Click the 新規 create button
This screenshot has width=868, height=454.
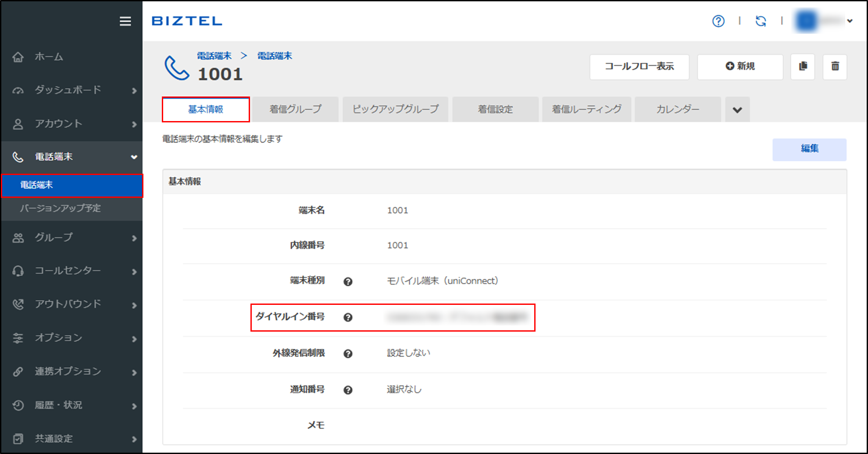740,67
